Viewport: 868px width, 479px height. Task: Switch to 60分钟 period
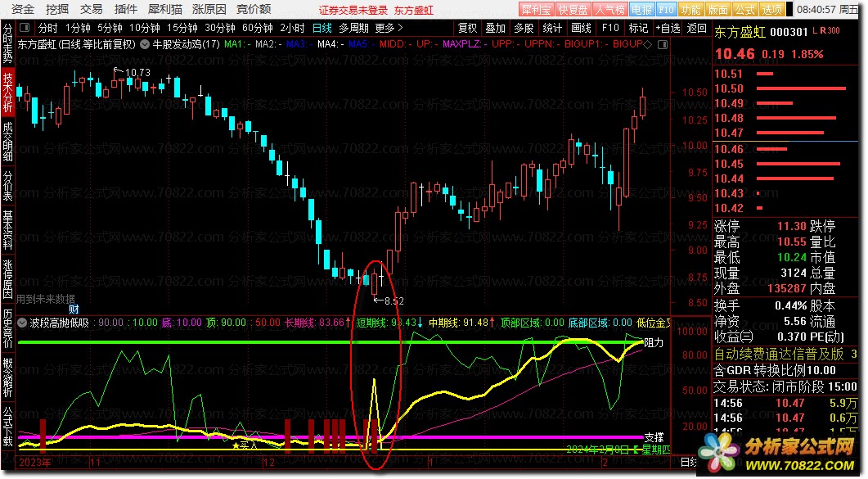click(x=258, y=28)
